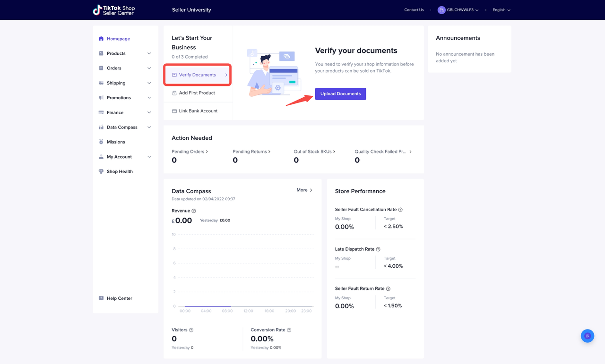Click the TikTok Shop Seller Center logo
605x364 pixels.
pos(113,10)
